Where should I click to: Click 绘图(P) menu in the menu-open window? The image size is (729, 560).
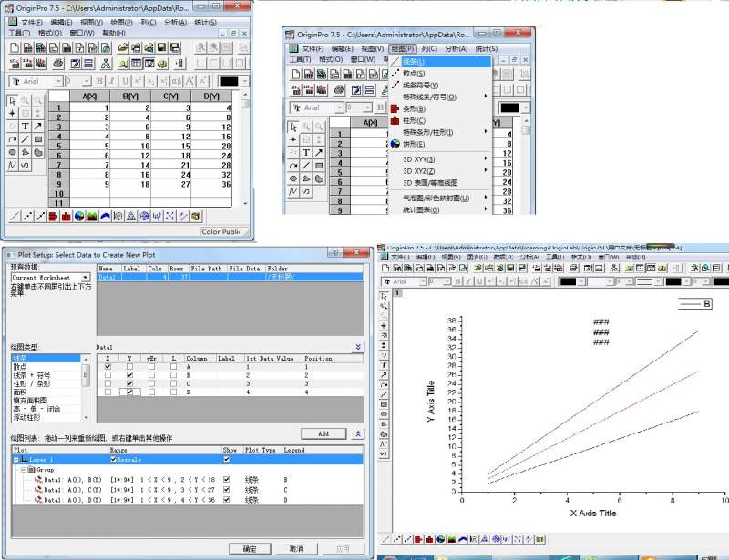pyautogui.click(x=403, y=48)
